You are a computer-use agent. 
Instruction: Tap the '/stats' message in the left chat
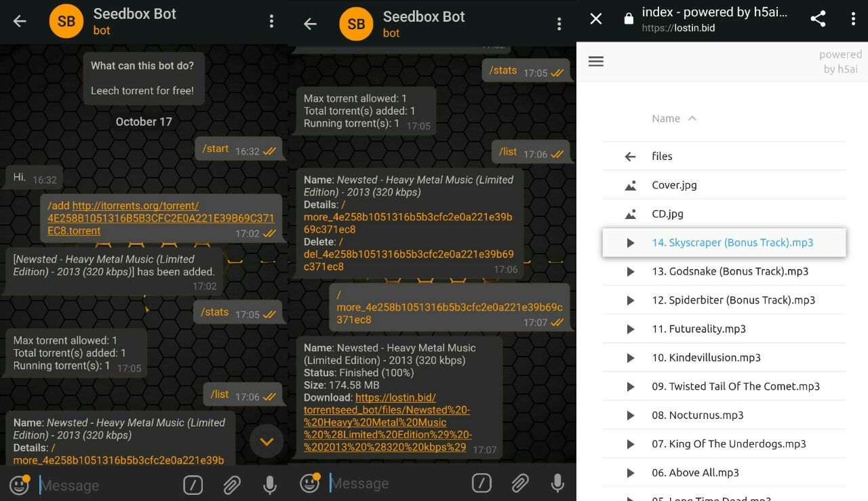pyautogui.click(x=239, y=313)
